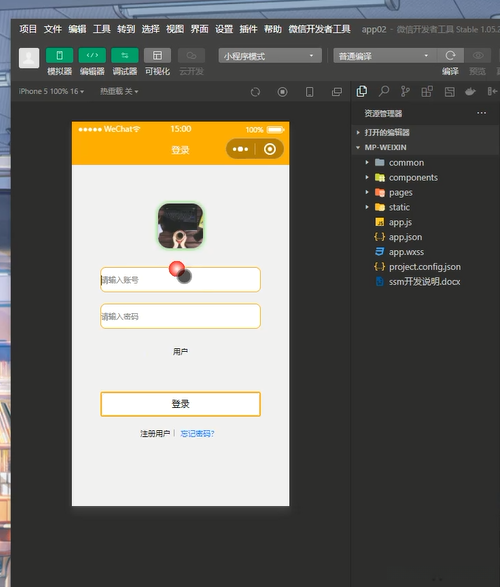Open the project.config.json file
500x587 pixels.
click(425, 267)
